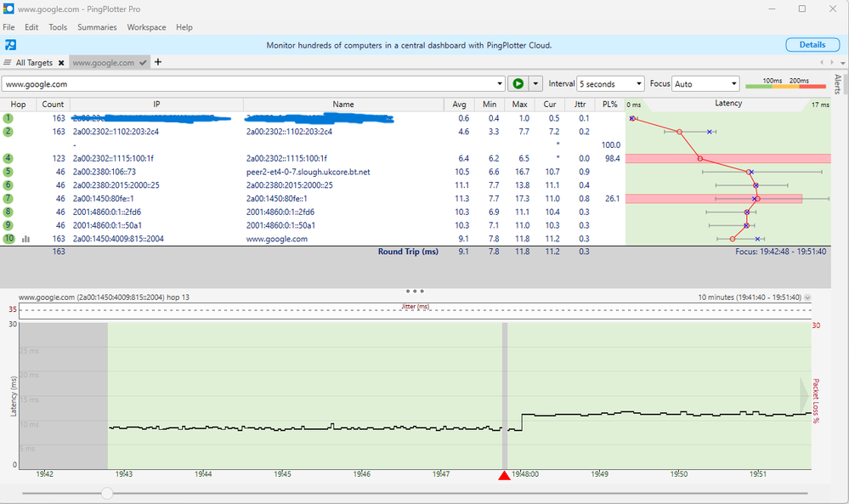Select the hop 4 green number badge

pyautogui.click(x=8, y=158)
